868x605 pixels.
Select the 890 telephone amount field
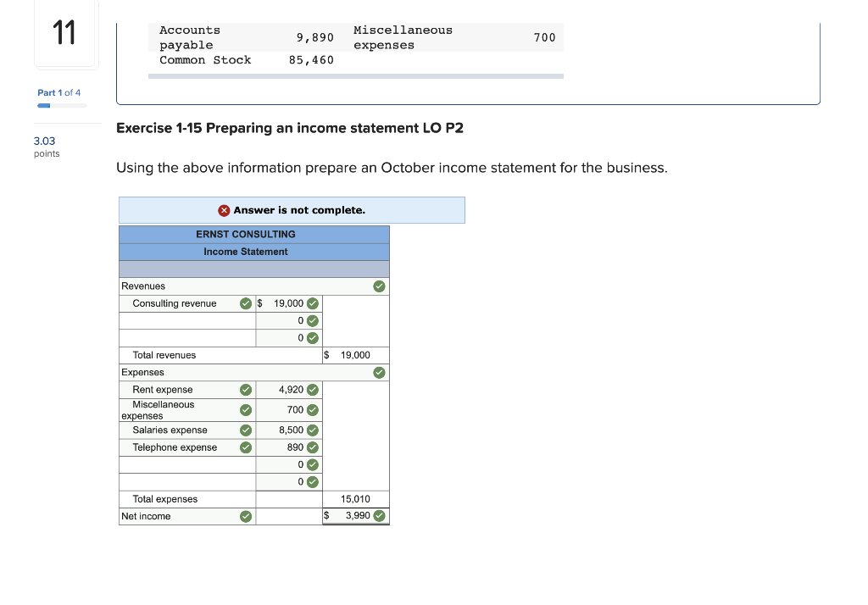(289, 447)
